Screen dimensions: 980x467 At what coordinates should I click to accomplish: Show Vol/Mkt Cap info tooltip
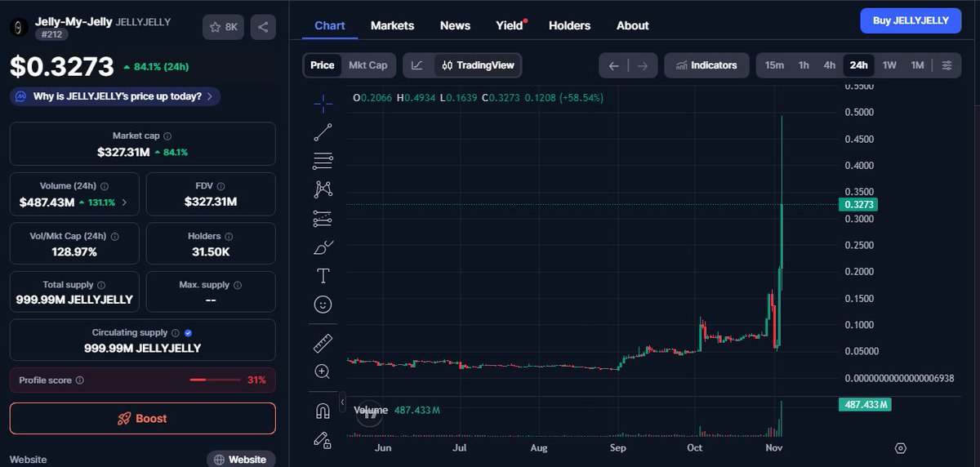pyautogui.click(x=114, y=236)
